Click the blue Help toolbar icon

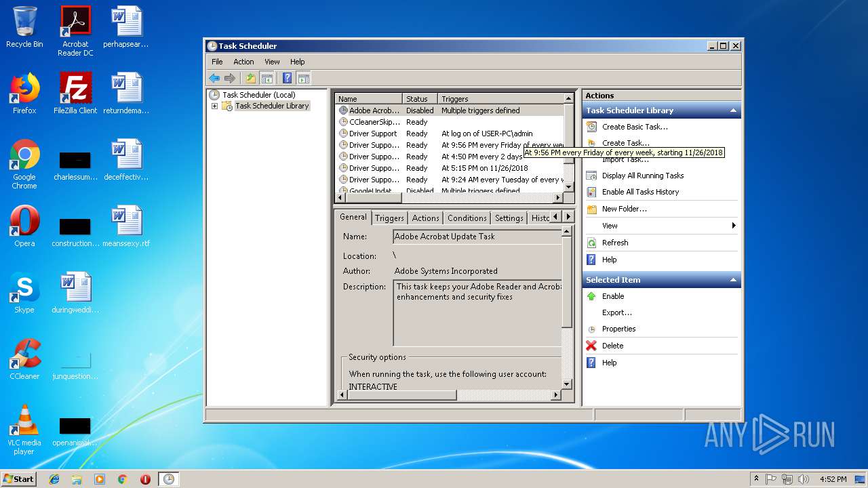(x=287, y=78)
